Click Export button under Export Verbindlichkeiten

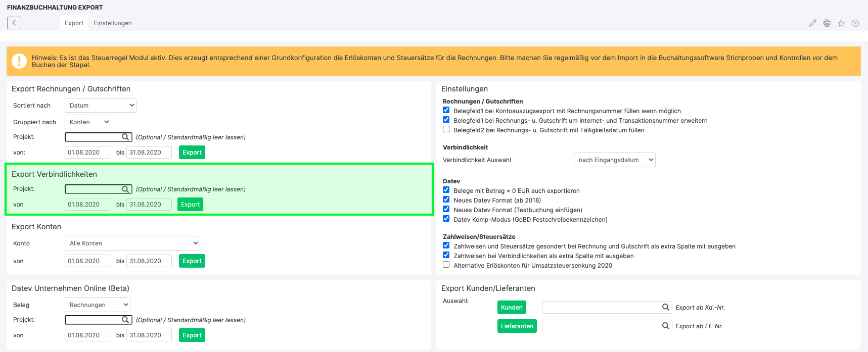[190, 205]
